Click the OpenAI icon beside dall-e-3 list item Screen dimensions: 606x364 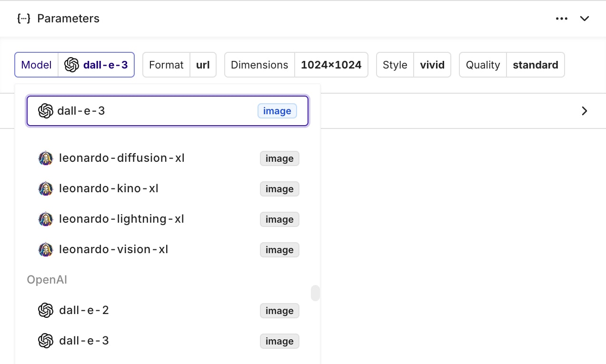[x=45, y=341]
